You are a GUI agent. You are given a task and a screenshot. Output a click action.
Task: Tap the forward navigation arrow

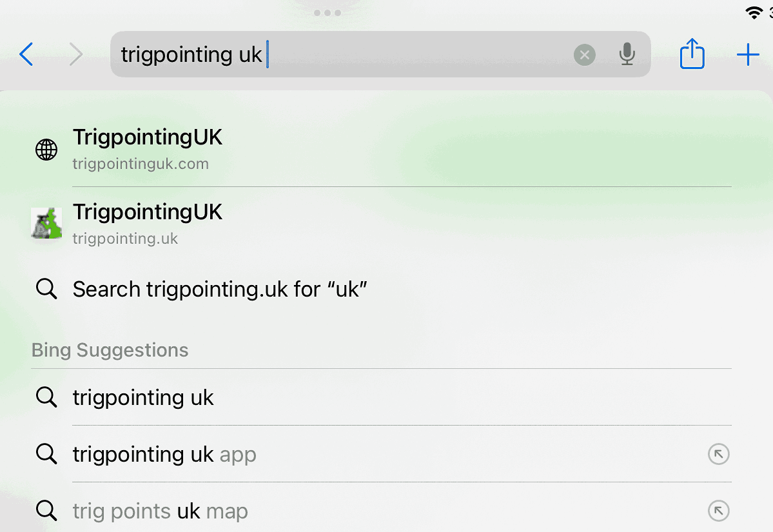[x=75, y=54]
